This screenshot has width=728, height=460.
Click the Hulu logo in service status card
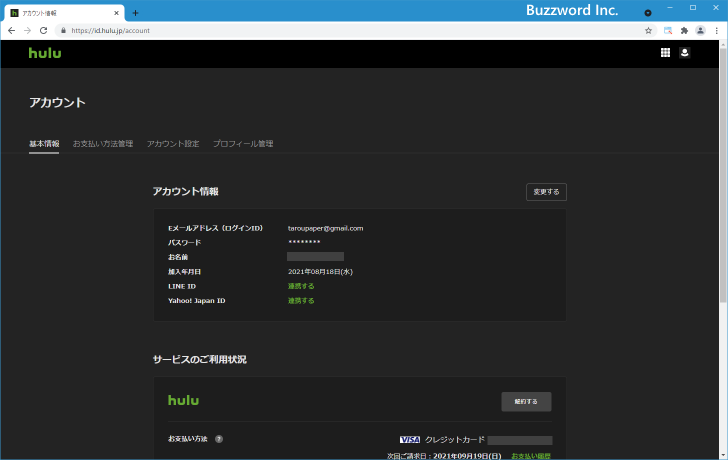click(183, 400)
